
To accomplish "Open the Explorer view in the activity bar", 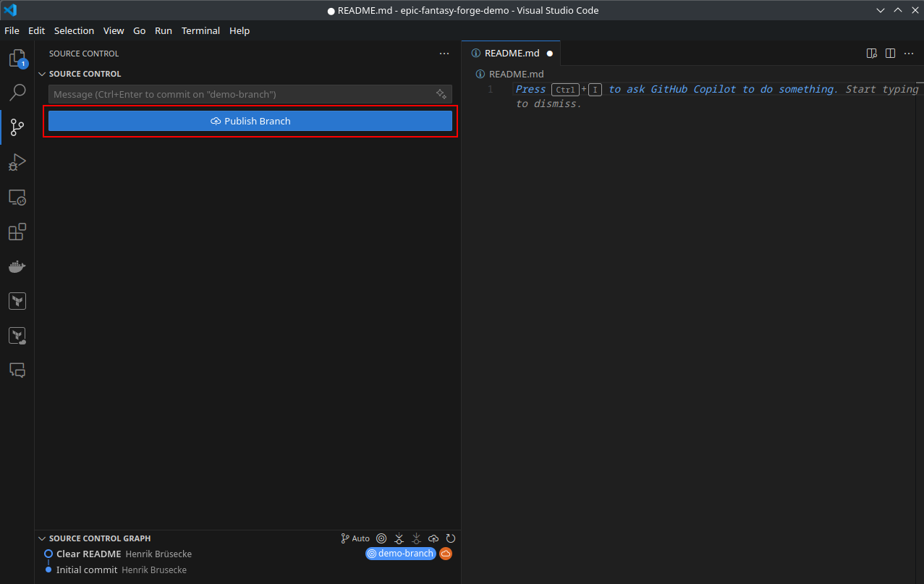I will click(17, 59).
